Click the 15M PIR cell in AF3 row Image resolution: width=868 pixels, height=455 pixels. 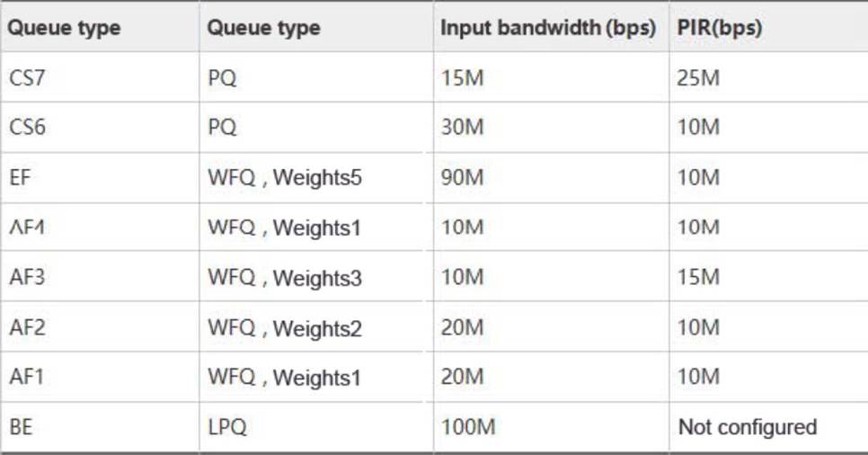pos(699,278)
